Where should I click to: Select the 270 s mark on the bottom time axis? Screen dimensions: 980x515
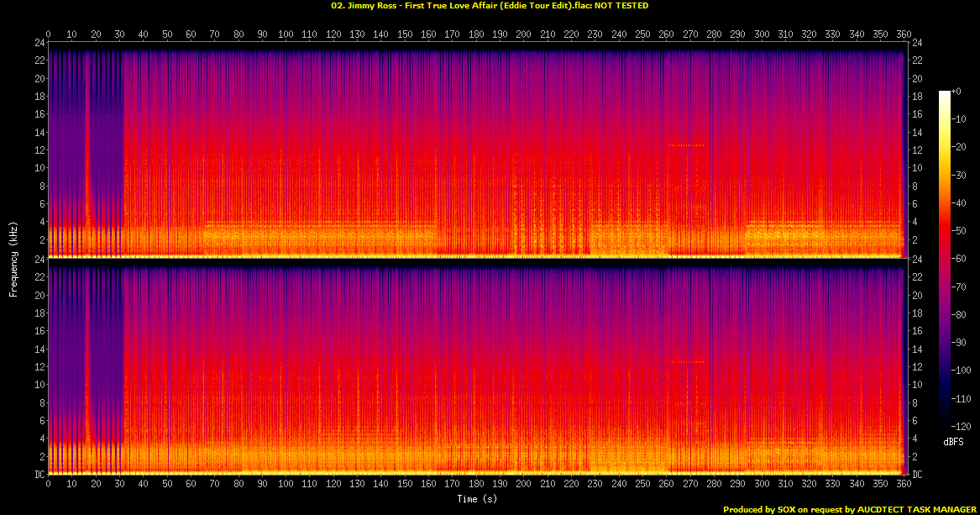pos(690,486)
